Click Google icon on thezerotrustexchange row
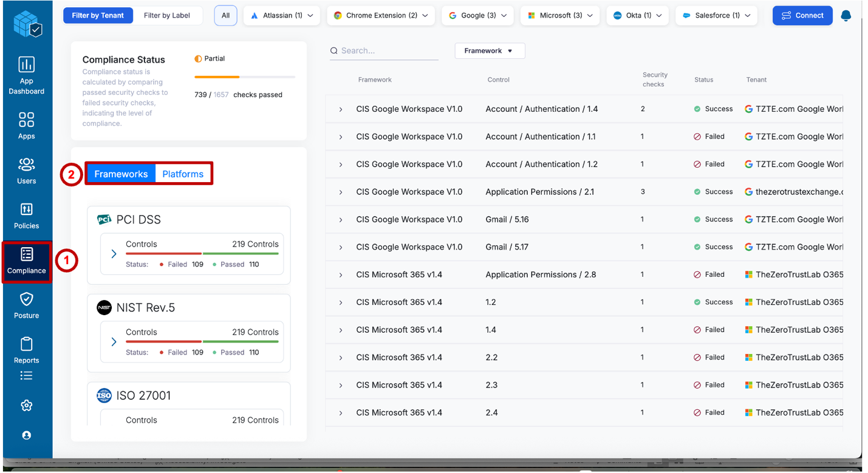868x473 pixels. pos(749,192)
